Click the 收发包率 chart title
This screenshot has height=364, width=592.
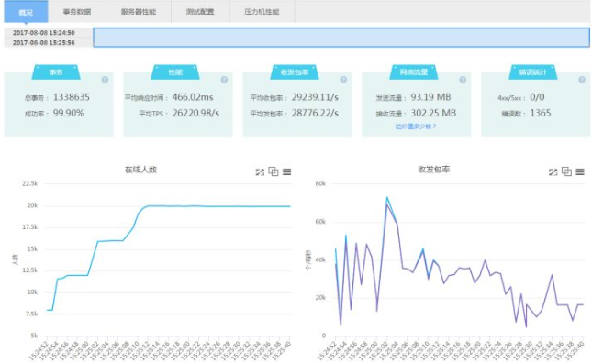[434, 170]
